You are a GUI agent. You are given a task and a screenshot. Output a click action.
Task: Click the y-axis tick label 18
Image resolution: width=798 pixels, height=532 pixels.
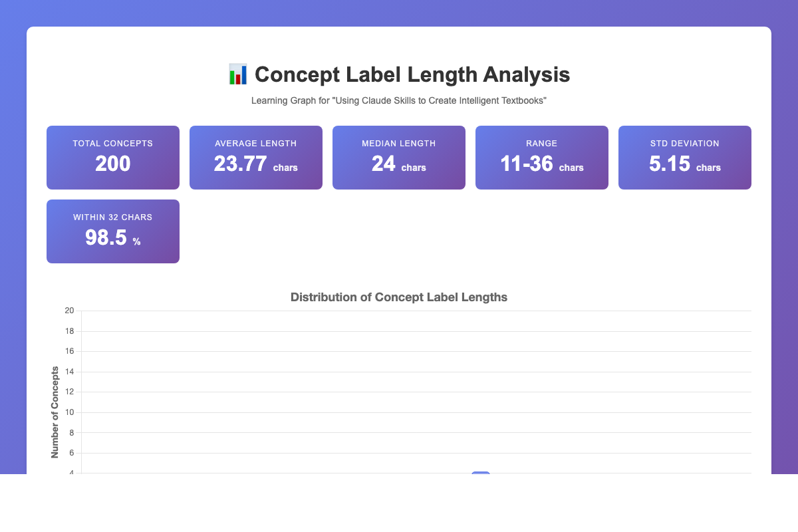(69, 331)
